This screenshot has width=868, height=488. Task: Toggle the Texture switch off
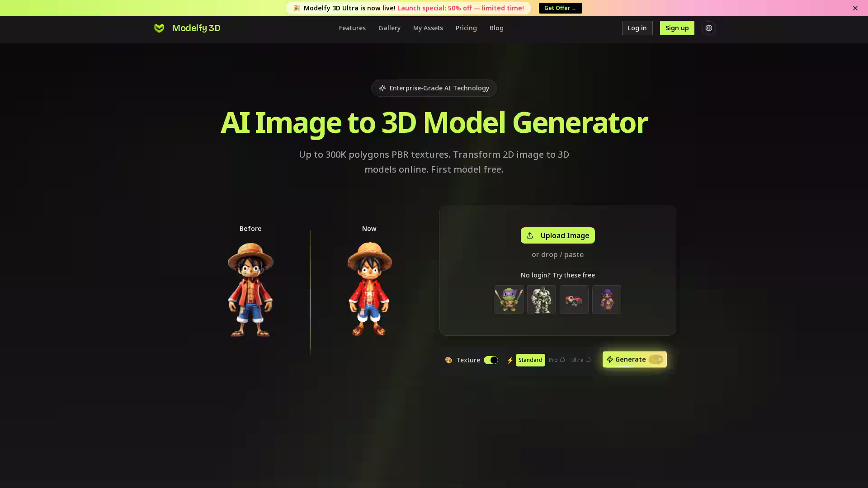click(x=491, y=360)
